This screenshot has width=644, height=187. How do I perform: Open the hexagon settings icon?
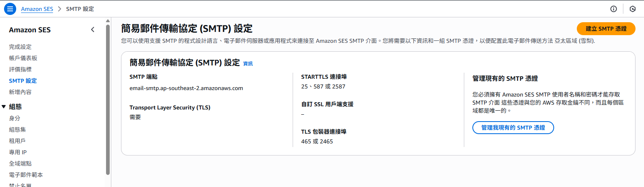(633, 9)
